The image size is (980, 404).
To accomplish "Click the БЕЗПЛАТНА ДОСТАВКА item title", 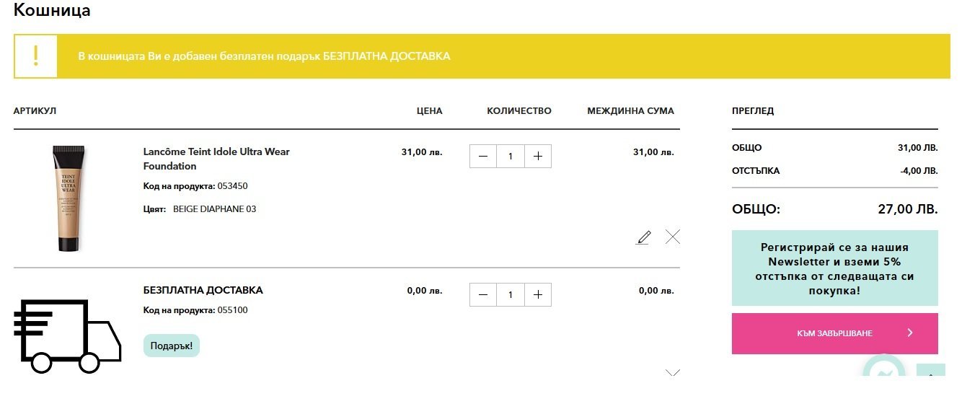I will coord(203,290).
